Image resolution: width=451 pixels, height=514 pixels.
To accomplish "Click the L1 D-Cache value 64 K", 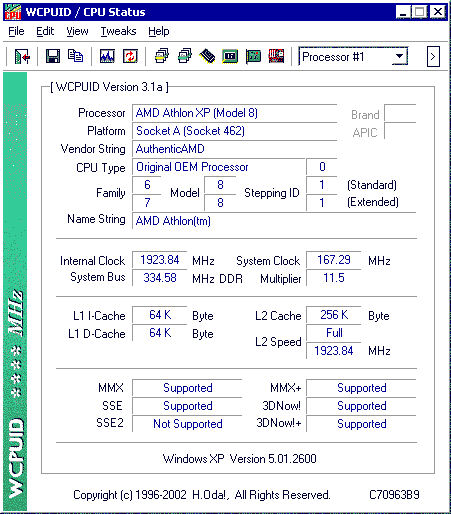I will coord(160,333).
